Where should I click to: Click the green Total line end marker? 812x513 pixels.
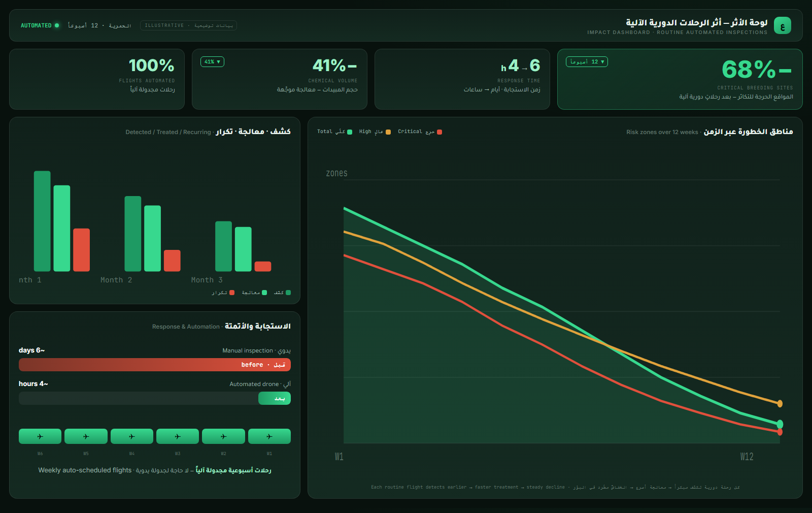[780, 424]
